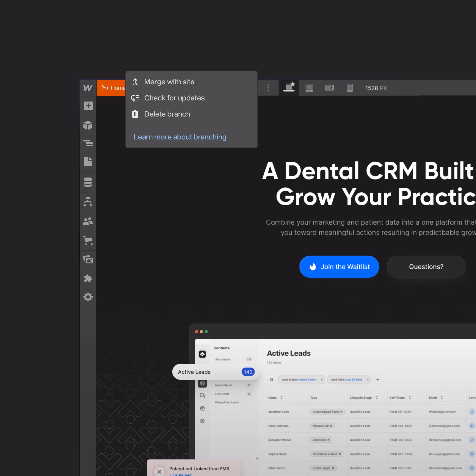This screenshot has width=476, height=476.
Task: Click the settings gear icon in CRM sidebar
Action: (x=202, y=421)
